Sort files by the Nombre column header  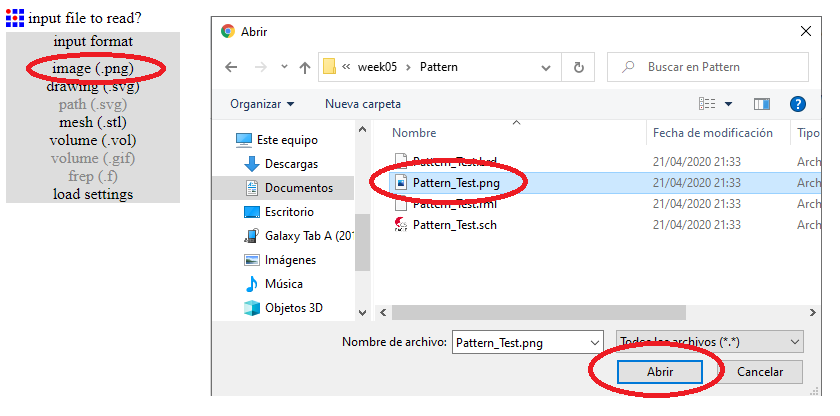(x=414, y=132)
